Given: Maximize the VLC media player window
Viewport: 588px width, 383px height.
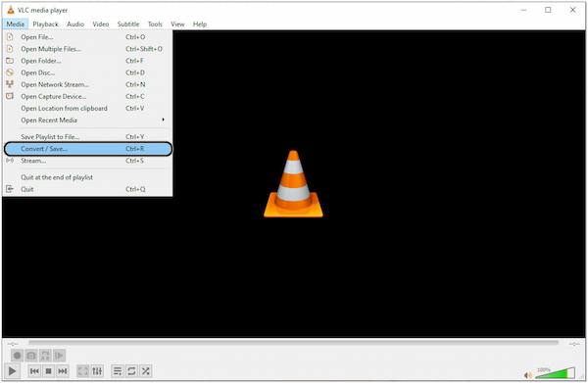Looking at the screenshot, I should point(548,10).
